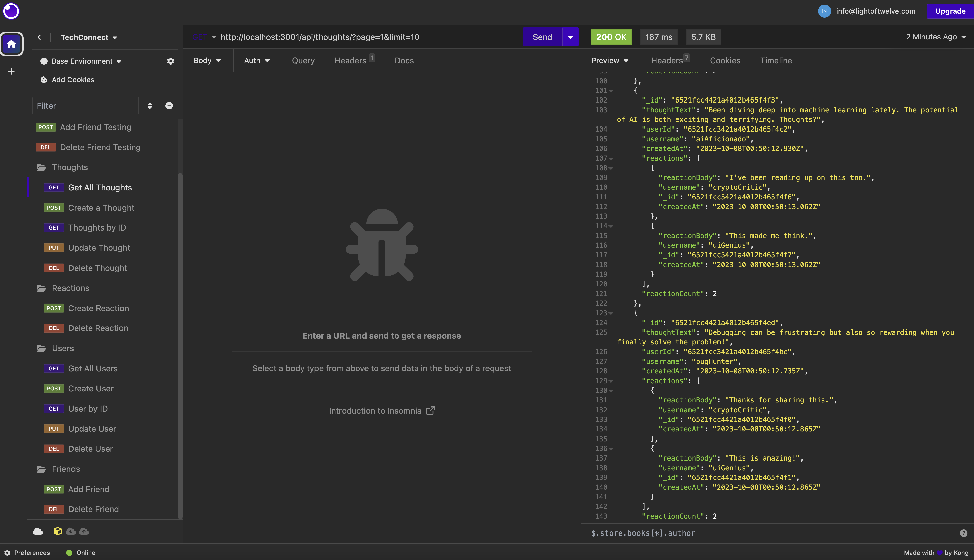
Task: Click the filter add icon next to Filter input
Action: [x=169, y=106]
